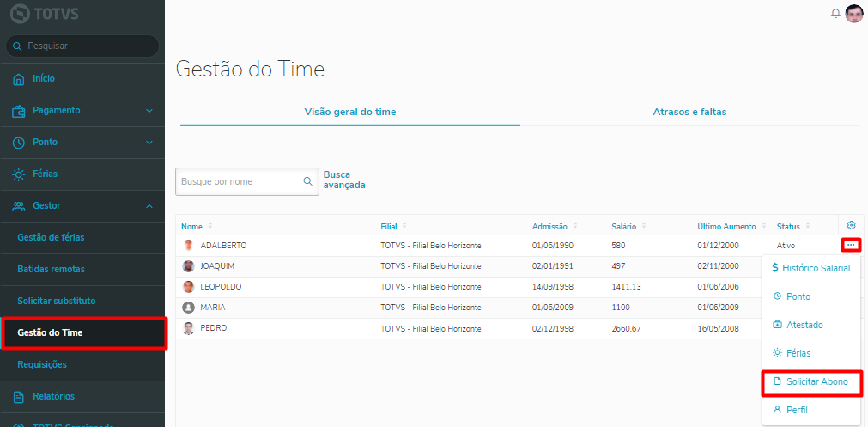Click the Ponto clock icon in sidebar
The image size is (868, 427).
tap(18, 143)
